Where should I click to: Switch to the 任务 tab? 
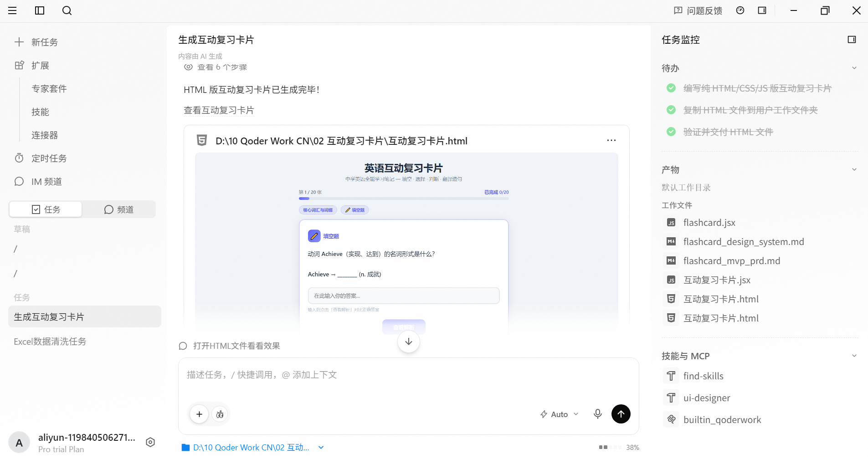46,209
